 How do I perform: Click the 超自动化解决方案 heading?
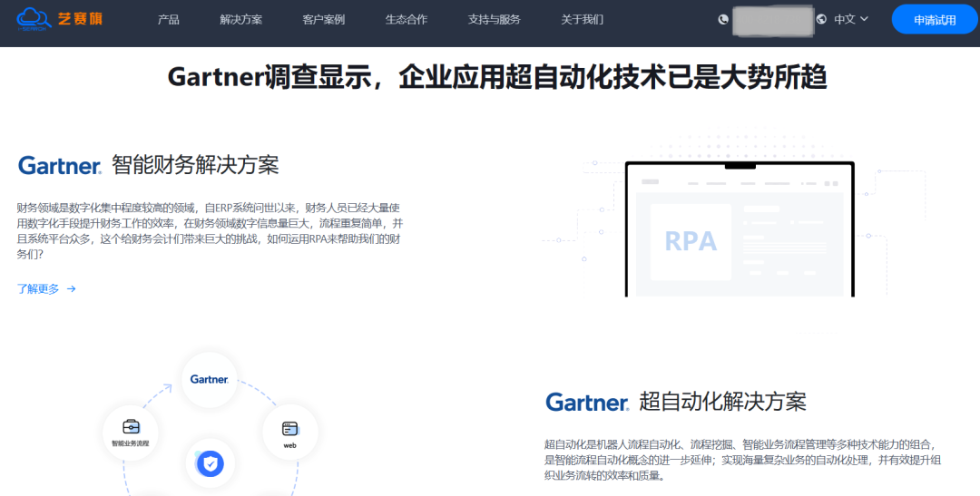click(x=722, y=402)
